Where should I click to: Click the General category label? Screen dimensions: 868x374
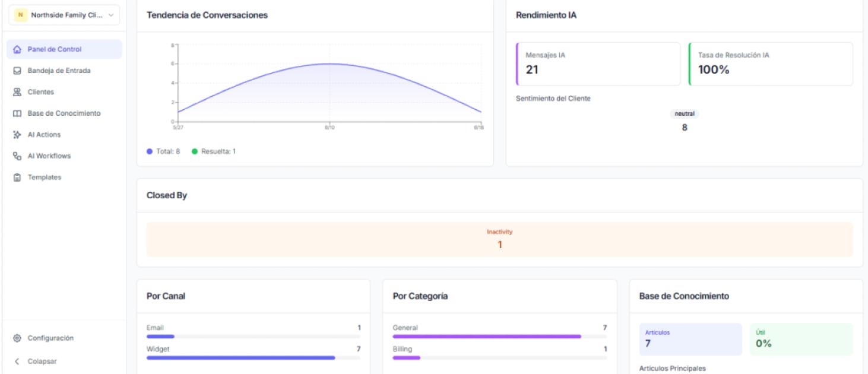[406, 328]
